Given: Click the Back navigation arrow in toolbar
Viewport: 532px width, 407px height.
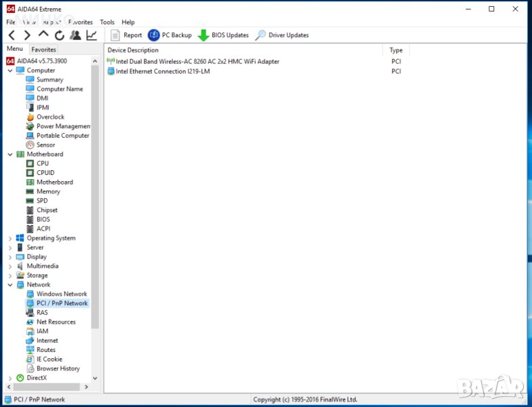Looking at the screenshot, I should [x=12, y=35].
